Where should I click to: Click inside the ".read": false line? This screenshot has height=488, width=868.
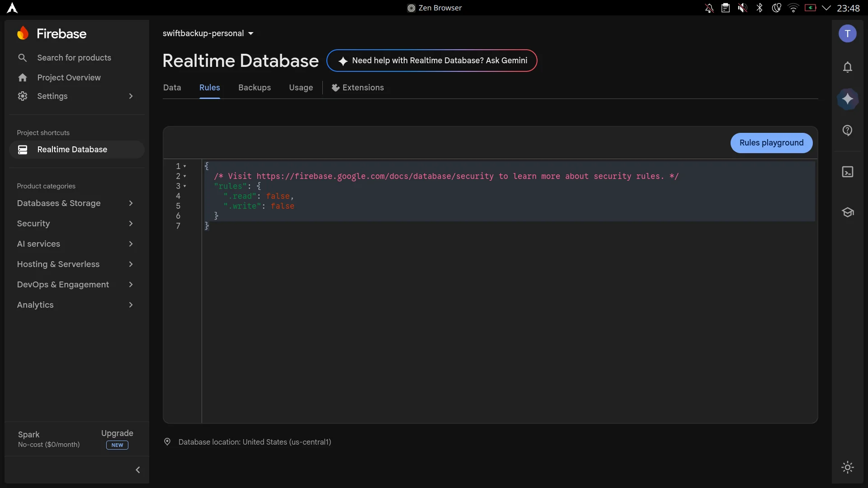[259, 196]
